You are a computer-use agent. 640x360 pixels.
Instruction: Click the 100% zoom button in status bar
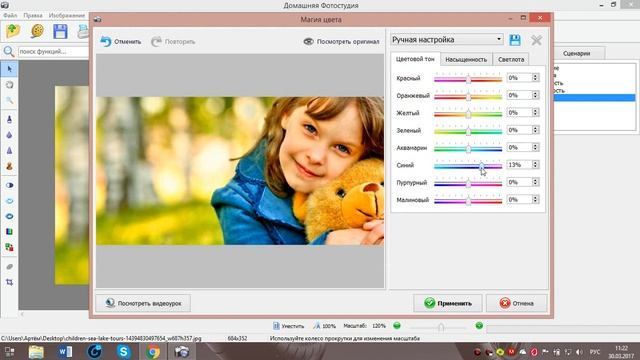[x=325, y=326]
